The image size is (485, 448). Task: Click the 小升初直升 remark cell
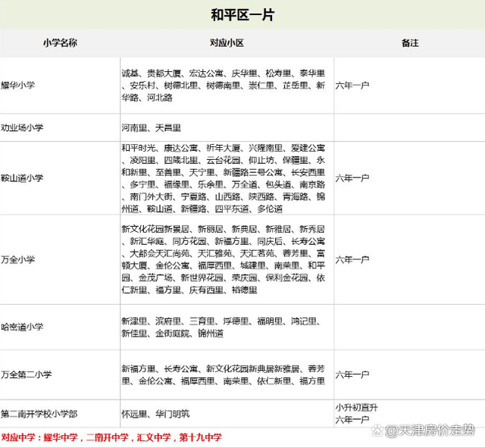click(357, 408)
